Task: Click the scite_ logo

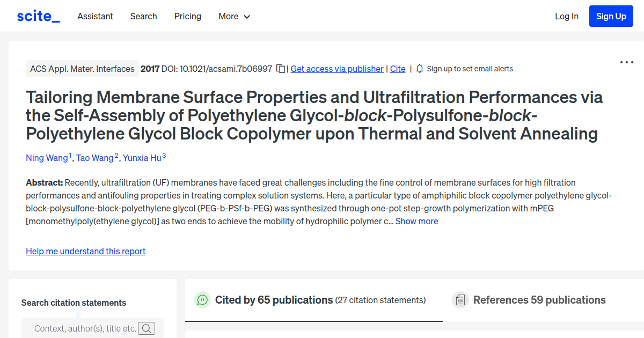Action: (38, 16)
